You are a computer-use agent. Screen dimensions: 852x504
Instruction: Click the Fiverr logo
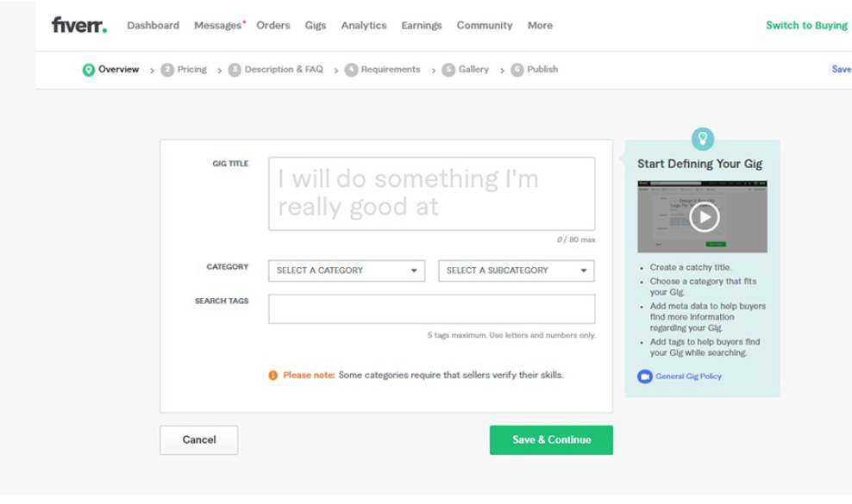(x=78, y=25)
